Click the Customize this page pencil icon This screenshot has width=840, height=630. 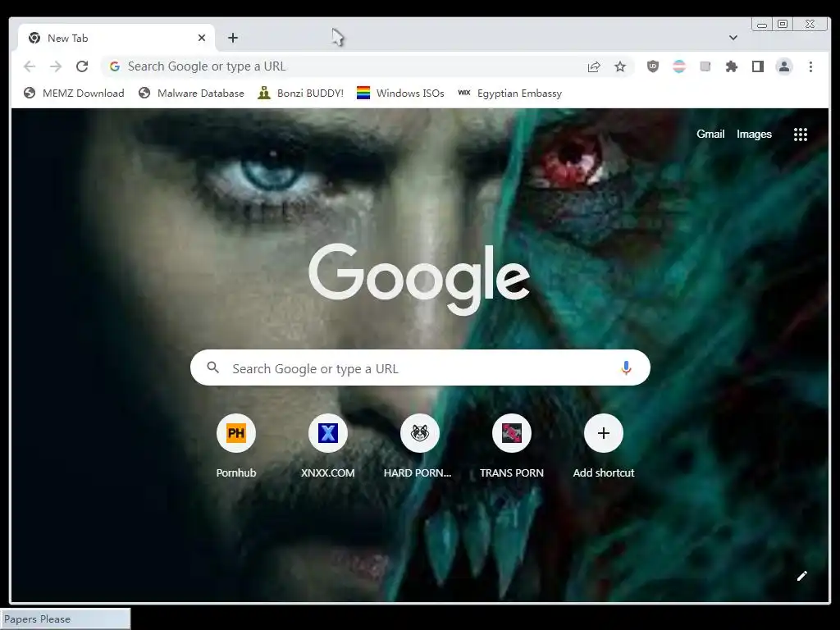(x=802, y=576)
